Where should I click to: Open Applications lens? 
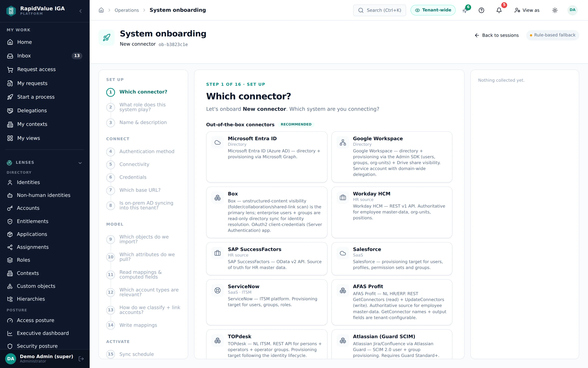[45, 234]
